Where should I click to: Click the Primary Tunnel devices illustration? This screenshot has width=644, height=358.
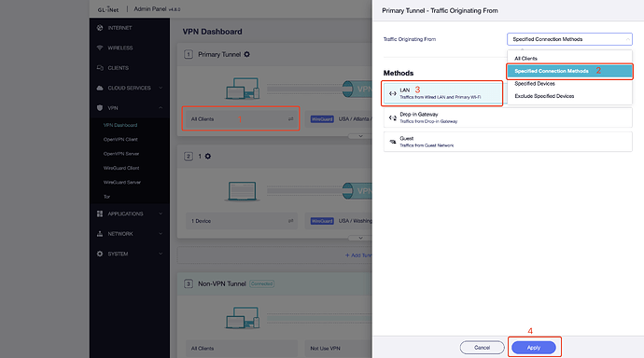click(x=243, y=89)
